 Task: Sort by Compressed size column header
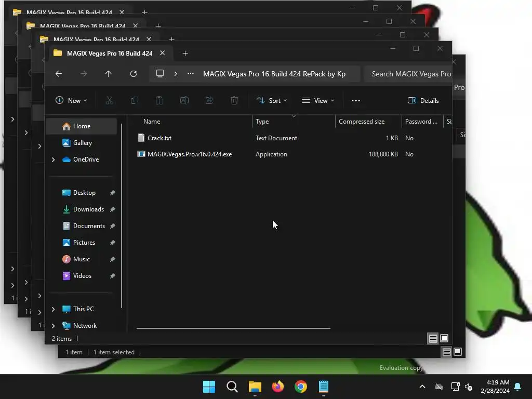tap(362, 122)
